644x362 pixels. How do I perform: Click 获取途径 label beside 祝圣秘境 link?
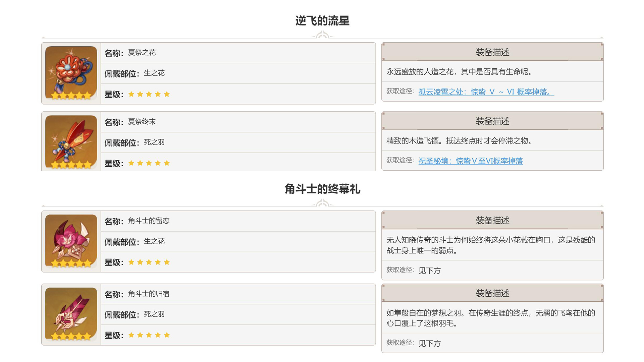[x=400, y=160]
